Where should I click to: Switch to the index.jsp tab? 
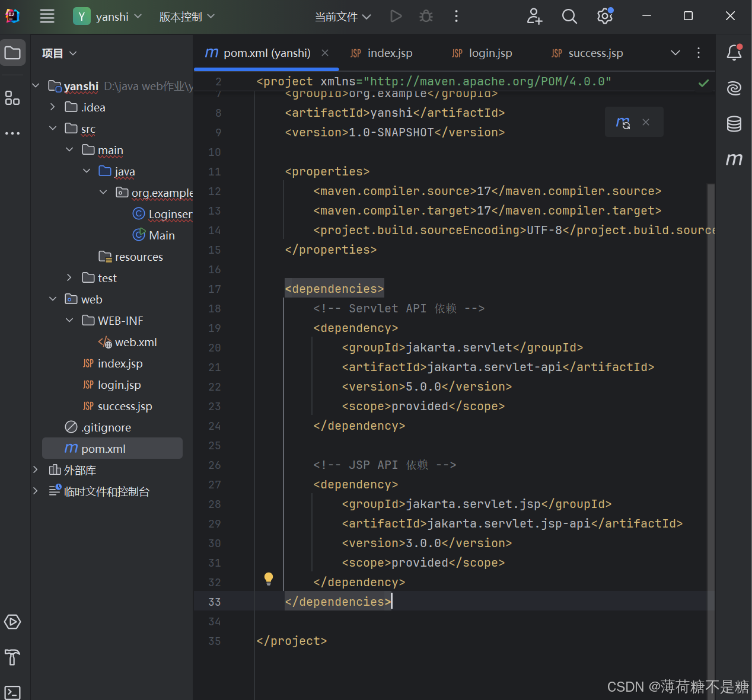(x=381, y=53)
